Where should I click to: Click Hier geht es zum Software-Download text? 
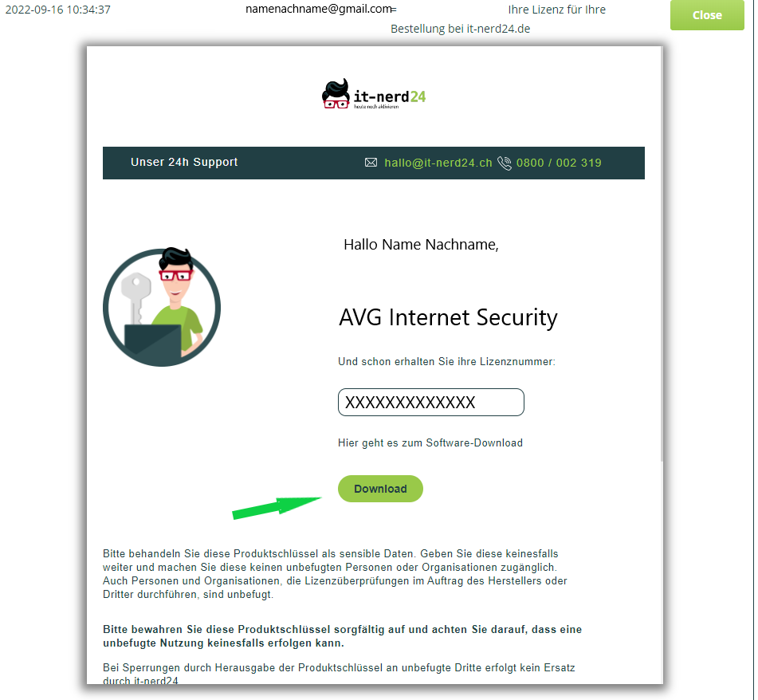click(430, 442)
